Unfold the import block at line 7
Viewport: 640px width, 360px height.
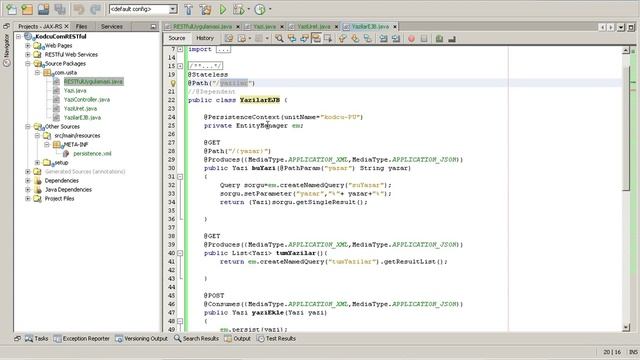pyautogui.click(x=180, y=49)
